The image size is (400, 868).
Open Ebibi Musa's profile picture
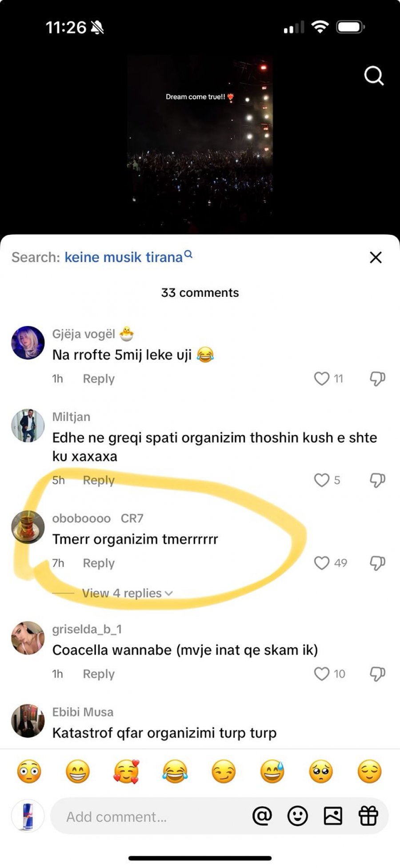28,721
